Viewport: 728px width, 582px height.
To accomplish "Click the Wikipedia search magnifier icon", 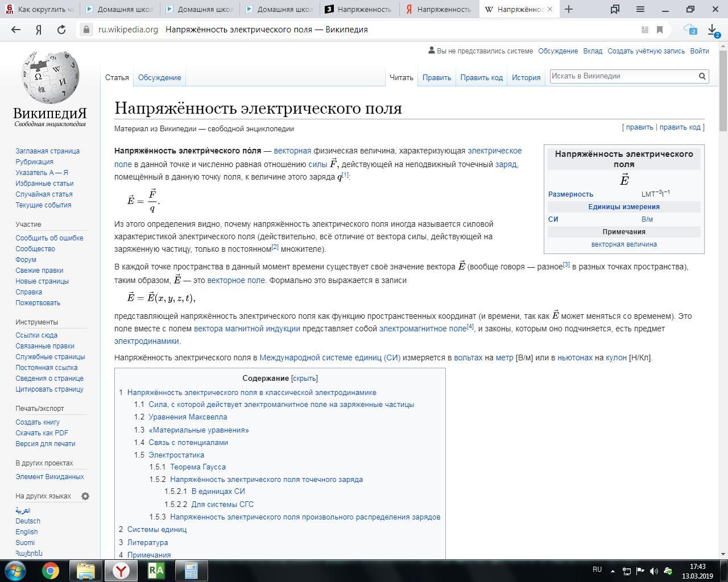I will [x=702, y=76].
